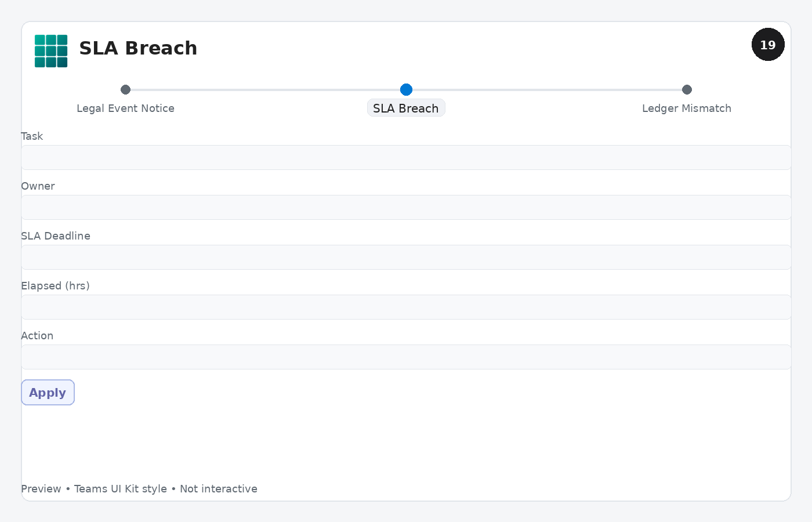812x522 pixels.
Task: Select the SLA Deadline input box
Action: coord(406,257)
